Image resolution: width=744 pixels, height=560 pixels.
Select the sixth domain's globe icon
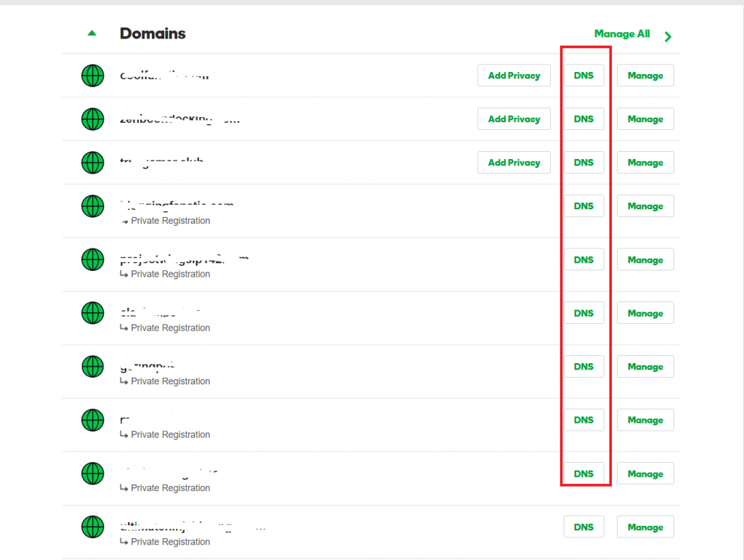click(92, 313)
